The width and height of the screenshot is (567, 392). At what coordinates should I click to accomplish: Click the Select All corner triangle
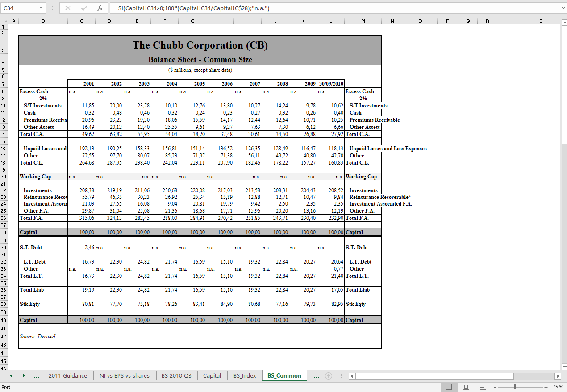(x=5, y=21)
